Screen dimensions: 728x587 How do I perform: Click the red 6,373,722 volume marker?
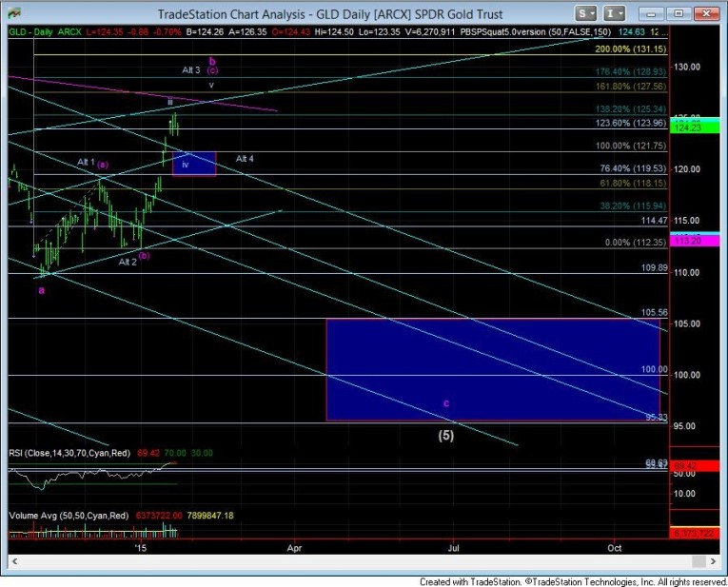coord(695,534)
